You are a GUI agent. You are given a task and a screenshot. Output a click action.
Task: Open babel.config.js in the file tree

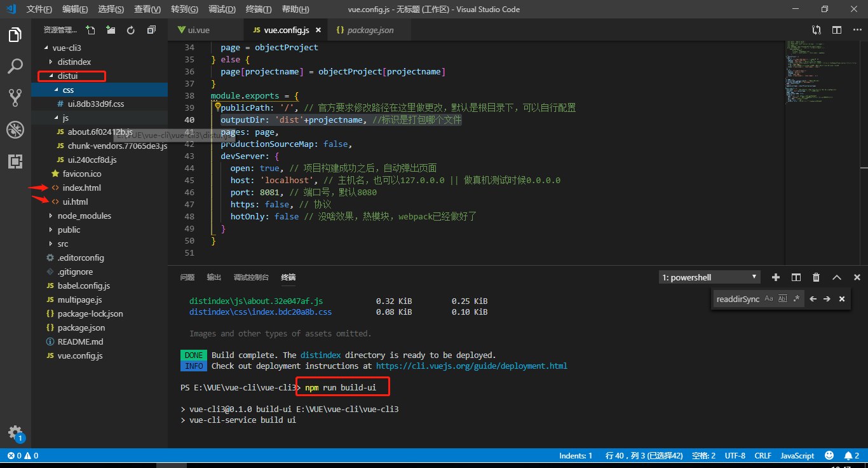point(100,286)
